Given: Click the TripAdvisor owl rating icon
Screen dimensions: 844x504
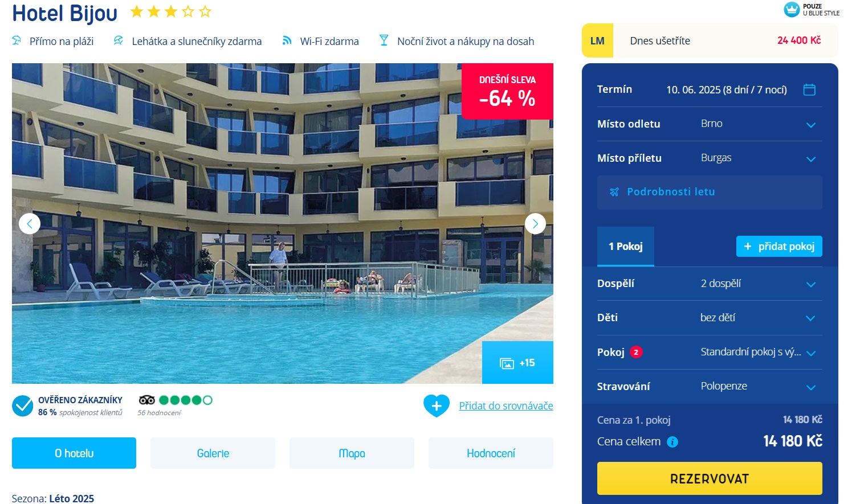Looking at the screenshot, I should 147,400.
